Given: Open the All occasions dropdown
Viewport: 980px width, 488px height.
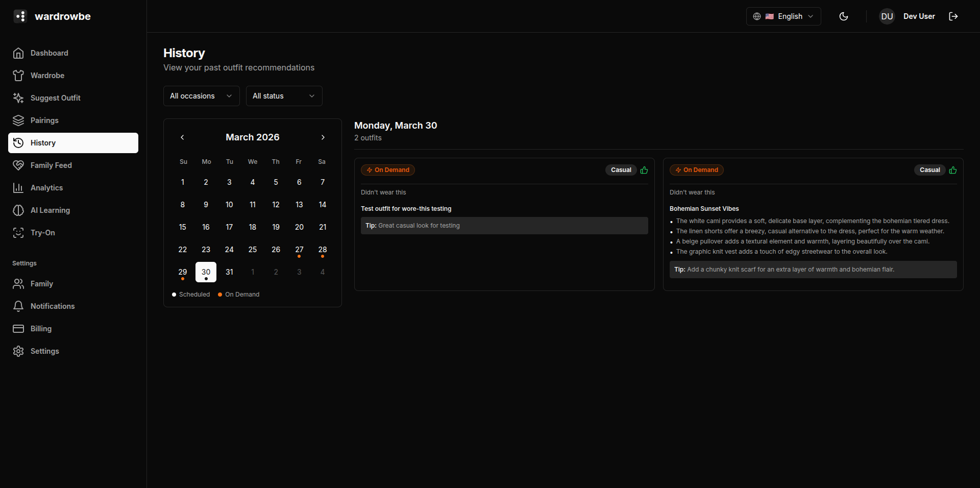Looking at the screenshot, I should tap(201, 96).
